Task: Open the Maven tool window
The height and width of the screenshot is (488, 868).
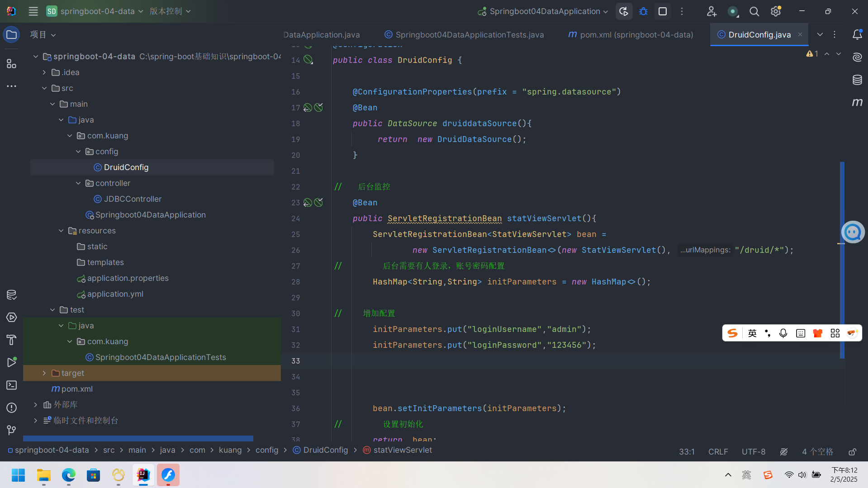Action: coord(857,103)
